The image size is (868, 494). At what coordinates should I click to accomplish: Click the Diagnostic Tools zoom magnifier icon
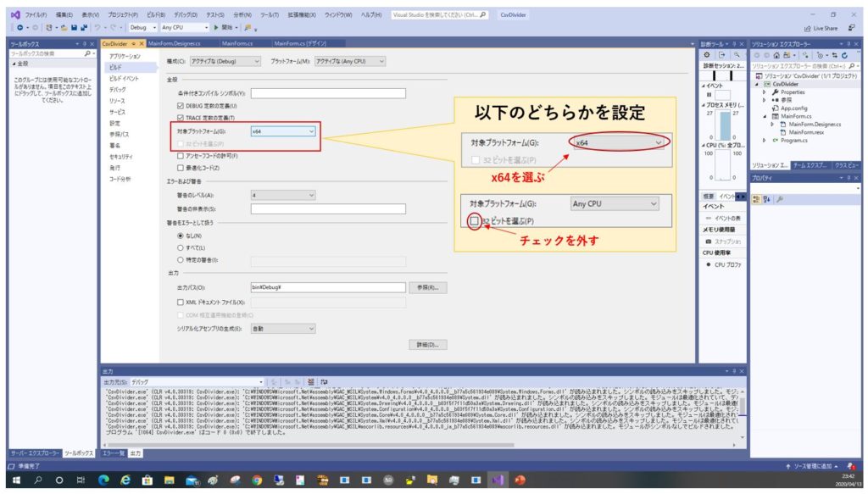tap(737, 55)
